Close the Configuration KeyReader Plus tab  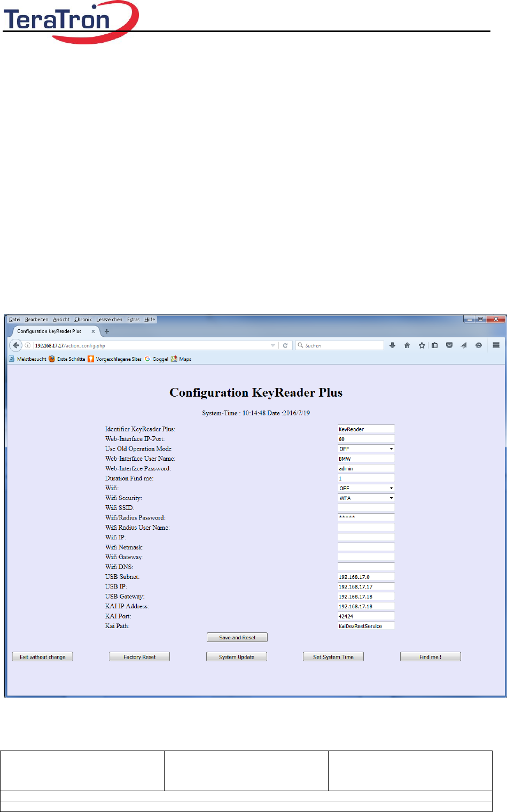point(93,331)
